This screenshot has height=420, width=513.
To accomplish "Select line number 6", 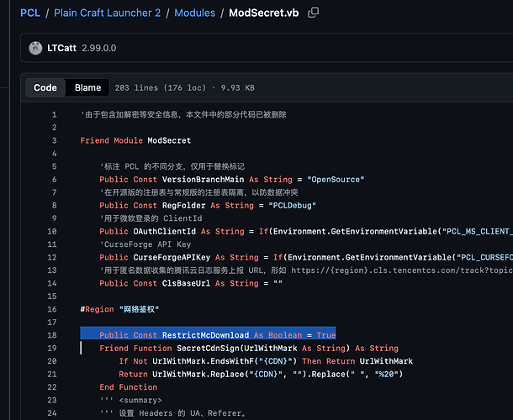I will 54,180.
